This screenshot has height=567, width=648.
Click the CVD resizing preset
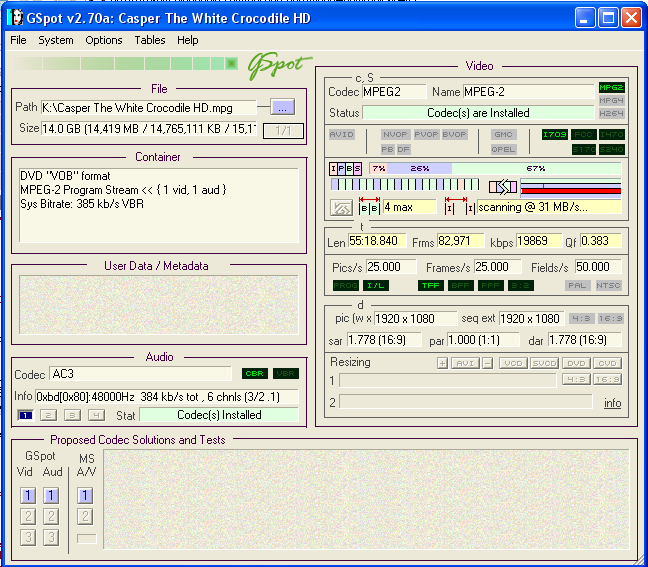(608, 364)
